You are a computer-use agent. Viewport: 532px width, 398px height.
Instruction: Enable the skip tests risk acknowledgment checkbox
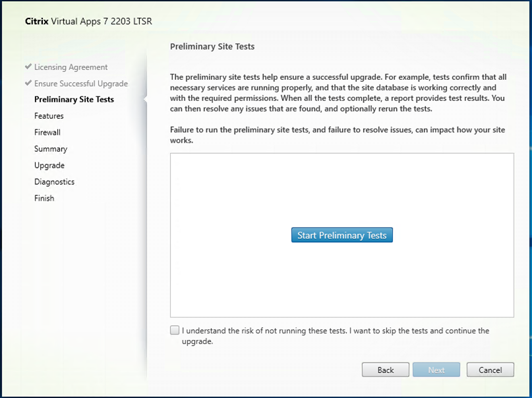click(x=175, y=331)
